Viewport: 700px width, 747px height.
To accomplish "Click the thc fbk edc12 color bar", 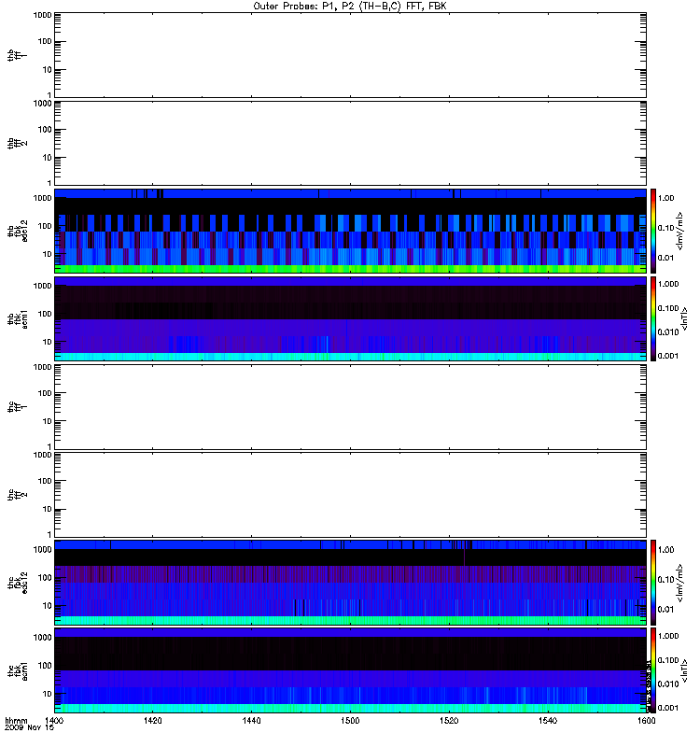I will [x=653, y=582].
